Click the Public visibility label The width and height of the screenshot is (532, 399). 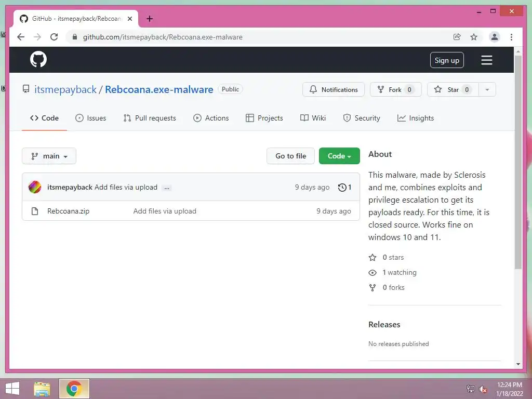coord(230,89)
